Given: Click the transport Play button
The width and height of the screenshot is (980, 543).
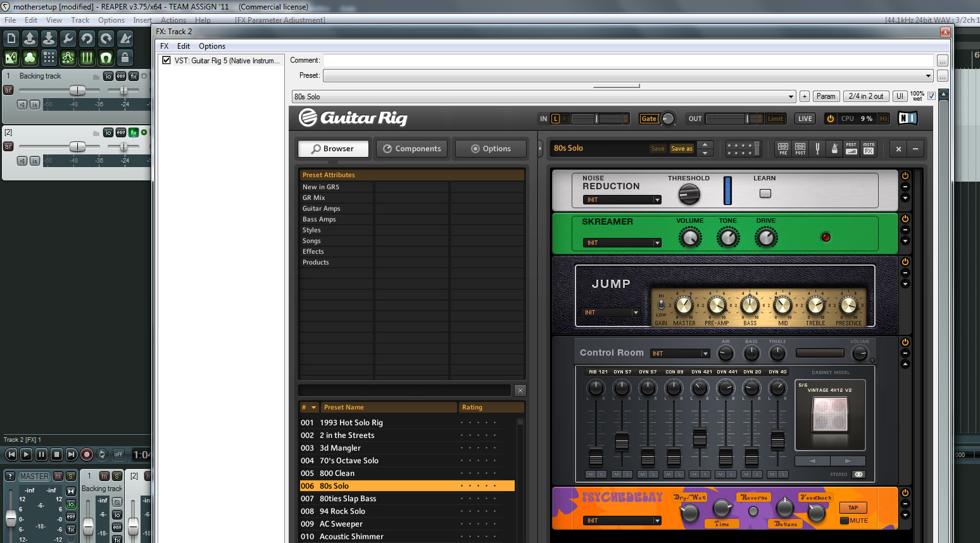Looking at the screenshot, I should pyautogui.click(x=26, y=454).
